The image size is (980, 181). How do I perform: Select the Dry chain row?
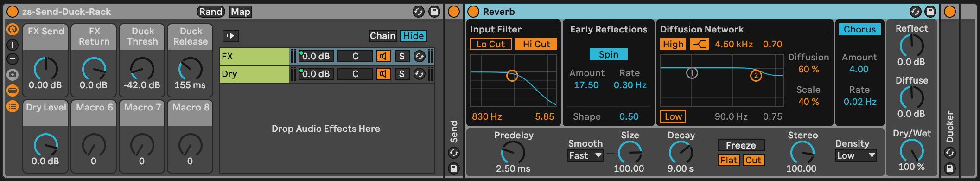(254, 74)
